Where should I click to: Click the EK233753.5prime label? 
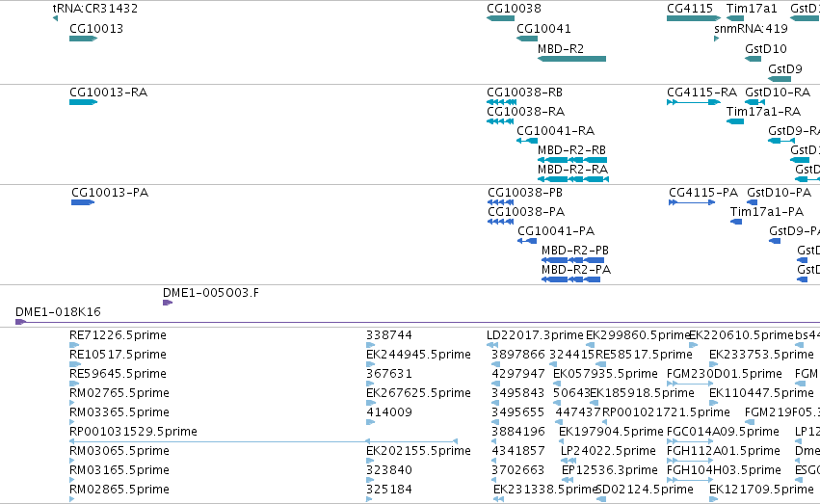tap(761, 355)
